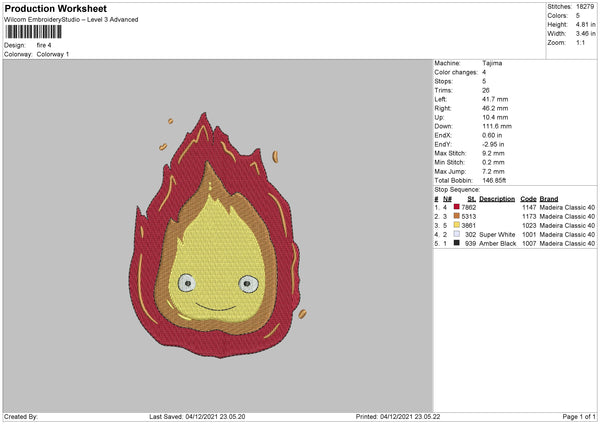The width and height of the screenshot is (600, 424).
Task: Click the EndY value -2.95 in
Action: coord(493,144)
